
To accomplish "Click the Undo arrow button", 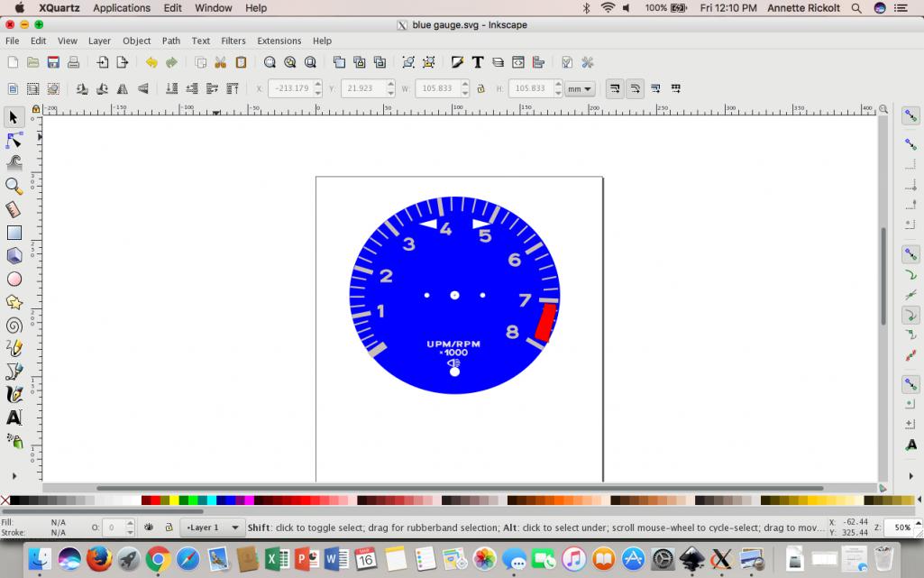I will (x=151, y=62).
